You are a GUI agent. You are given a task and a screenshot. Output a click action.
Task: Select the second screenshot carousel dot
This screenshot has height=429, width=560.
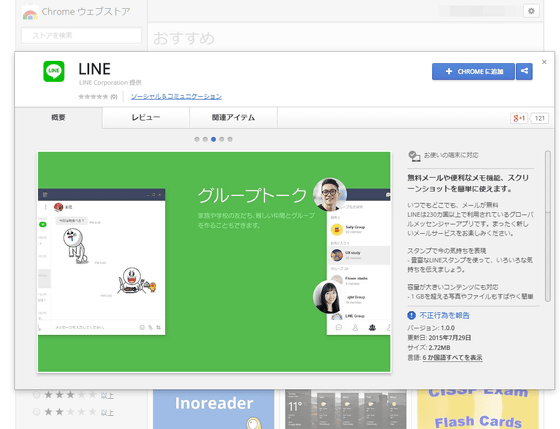pos(205,139)
